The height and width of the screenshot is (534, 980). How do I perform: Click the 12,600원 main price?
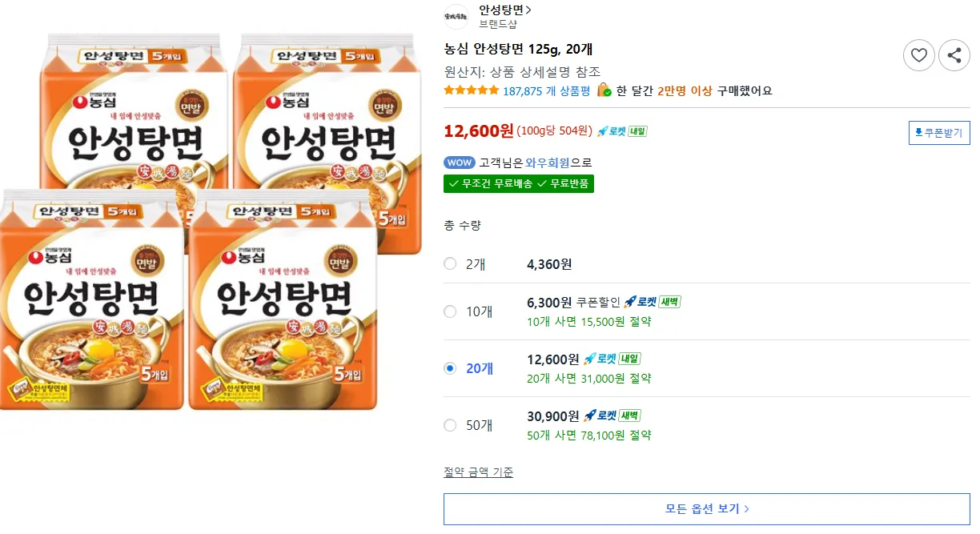478,130
